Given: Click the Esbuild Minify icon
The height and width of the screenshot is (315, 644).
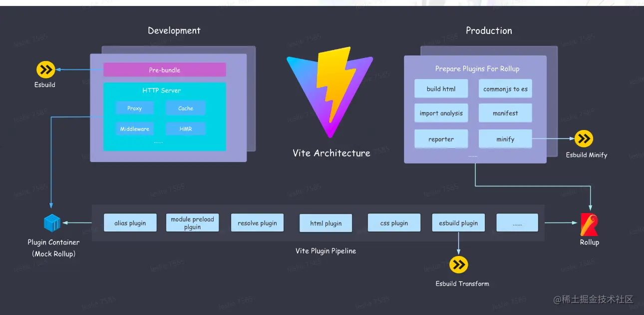Looking at the screenshot, I should click(584, 138).
